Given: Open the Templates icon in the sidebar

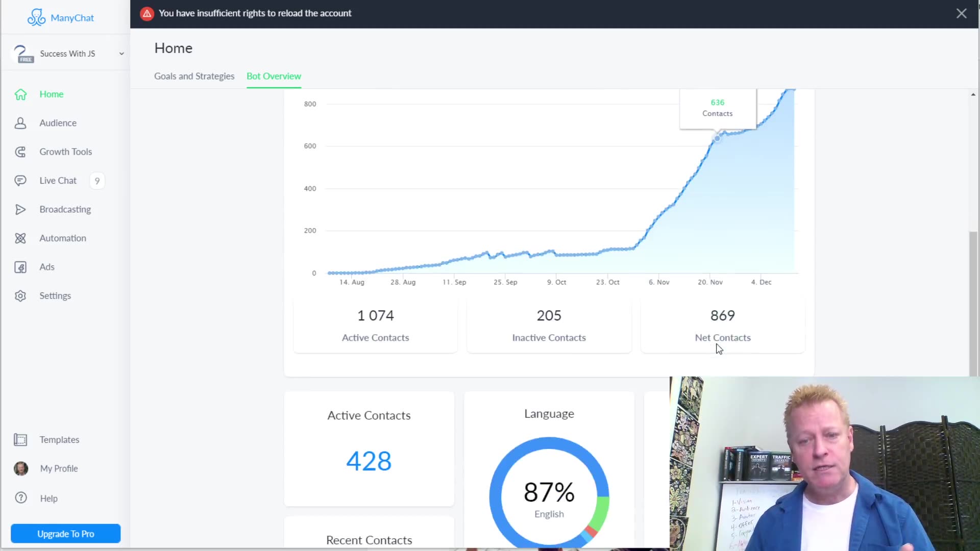Looking at the screenshot, I should (x=20, y=440).
